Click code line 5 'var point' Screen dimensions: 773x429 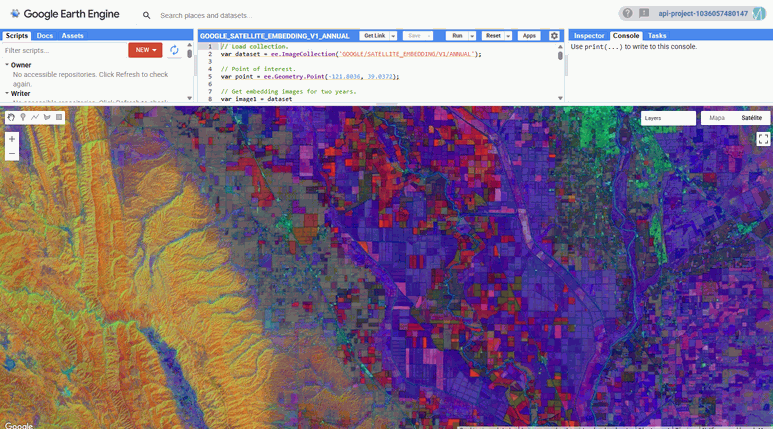310,76
